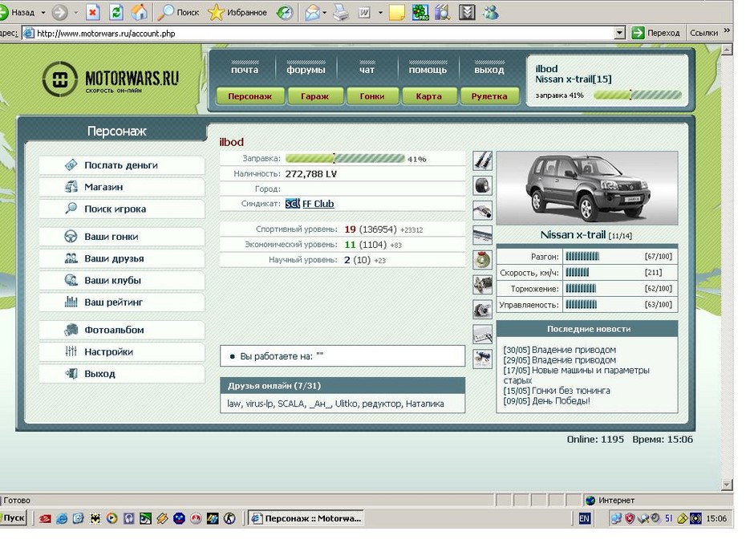Select the suspension springs part icon

482,160
